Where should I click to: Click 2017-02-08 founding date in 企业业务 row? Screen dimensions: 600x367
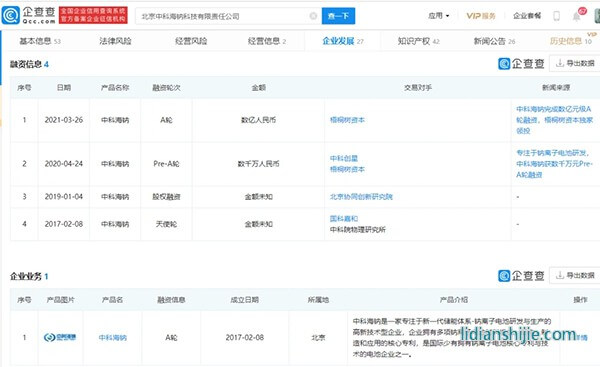pyautogui.click(x=245, y=338)
